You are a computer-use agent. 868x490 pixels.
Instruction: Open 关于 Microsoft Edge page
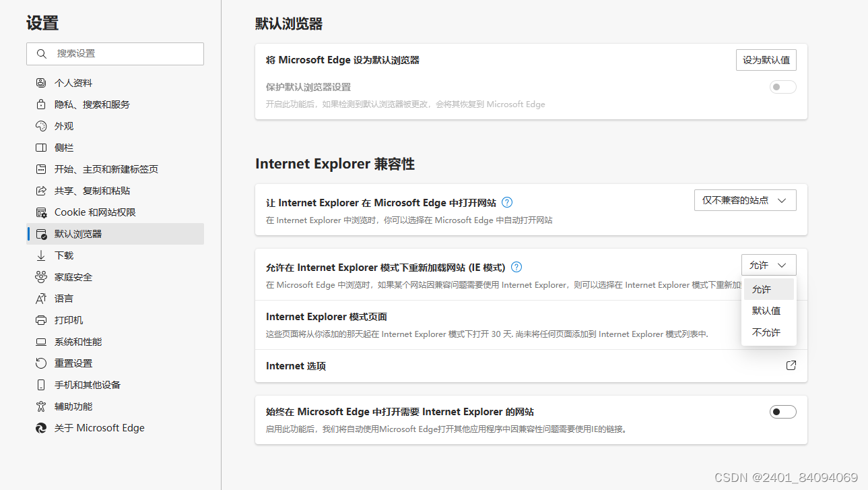point(115,428)
